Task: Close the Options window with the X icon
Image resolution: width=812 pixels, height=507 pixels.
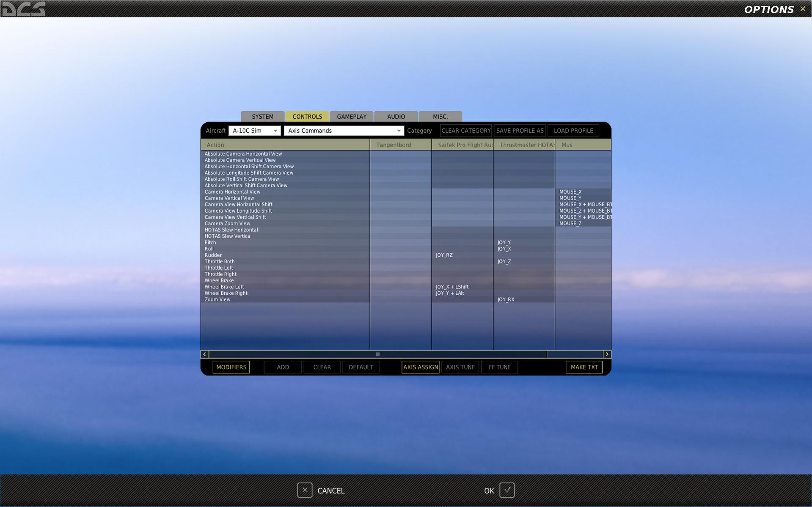Action: click(x=803, y=9)
